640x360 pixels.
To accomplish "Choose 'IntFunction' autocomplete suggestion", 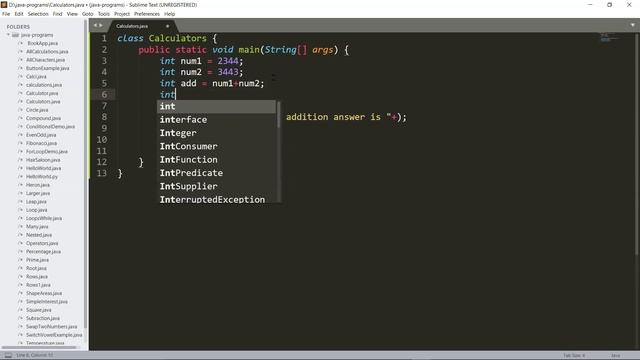I will [x=216, y=160].
